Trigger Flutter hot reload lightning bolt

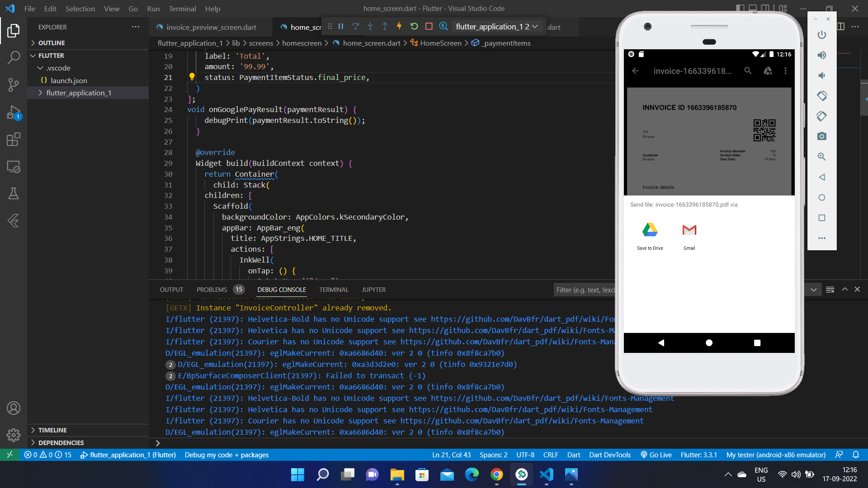coord(399,26)
